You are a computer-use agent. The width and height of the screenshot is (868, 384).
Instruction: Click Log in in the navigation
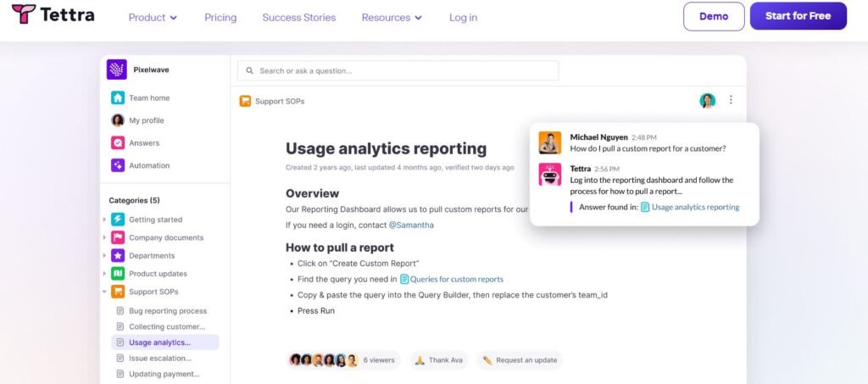tap(464, 18)
